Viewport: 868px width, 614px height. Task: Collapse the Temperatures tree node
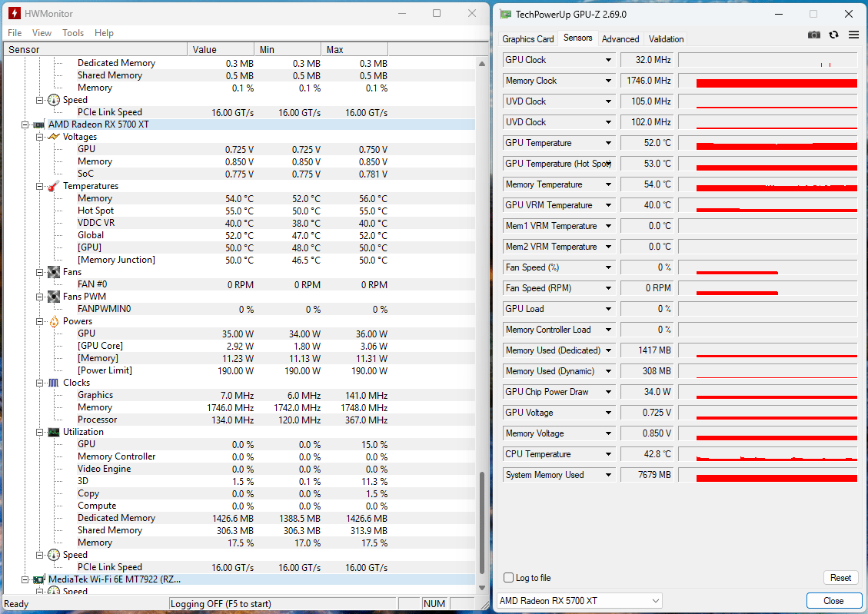(x=39, y=186)
